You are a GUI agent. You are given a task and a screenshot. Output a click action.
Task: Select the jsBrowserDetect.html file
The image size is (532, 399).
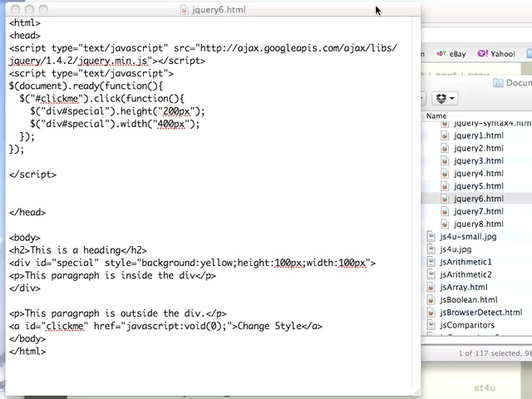pyautogui.click(x=480, y=313)
